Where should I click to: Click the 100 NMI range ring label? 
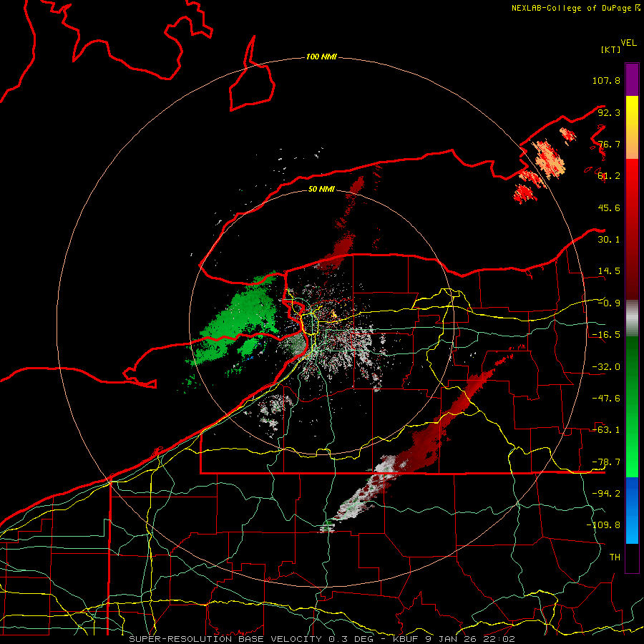(321, 57)
